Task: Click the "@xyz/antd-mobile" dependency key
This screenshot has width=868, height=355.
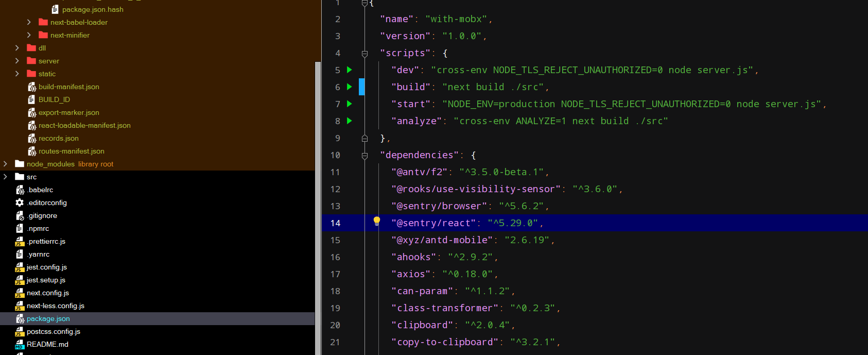Action: click(442, 240)
